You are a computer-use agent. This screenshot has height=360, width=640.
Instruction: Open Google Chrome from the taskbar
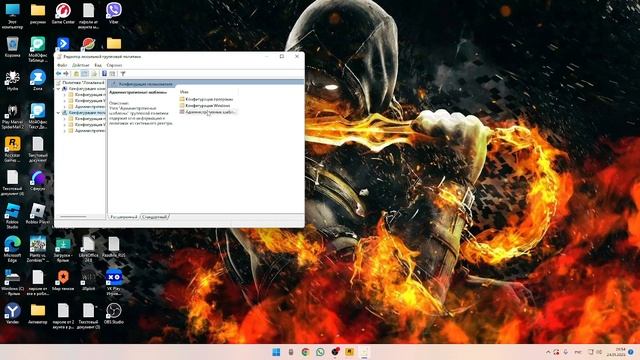[x=305, y=352]
